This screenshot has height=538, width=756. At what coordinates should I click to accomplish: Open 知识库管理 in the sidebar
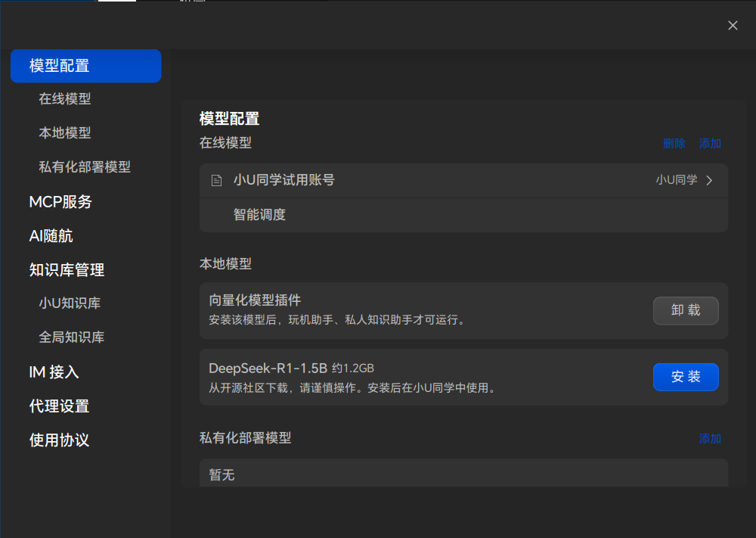[x=67, y=269]
